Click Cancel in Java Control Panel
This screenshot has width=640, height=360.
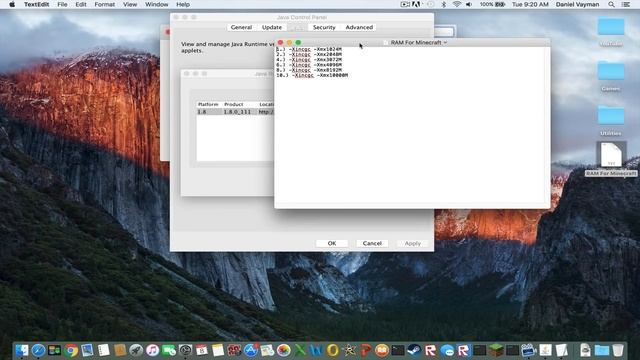372,243
